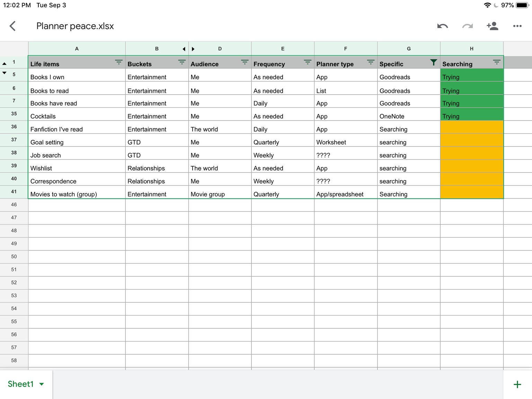Screen dimensions: 532x399
Task: Tap the back arrow icon
Action: 13,26
